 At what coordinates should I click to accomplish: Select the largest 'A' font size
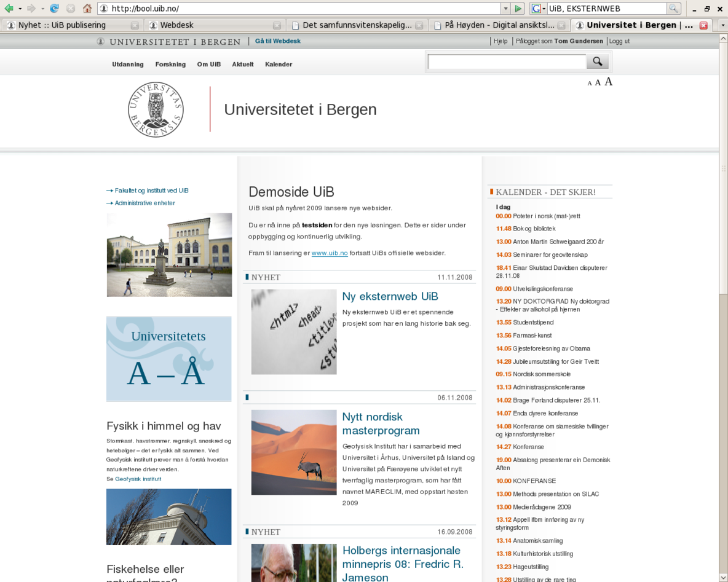(x=608, y=82)
